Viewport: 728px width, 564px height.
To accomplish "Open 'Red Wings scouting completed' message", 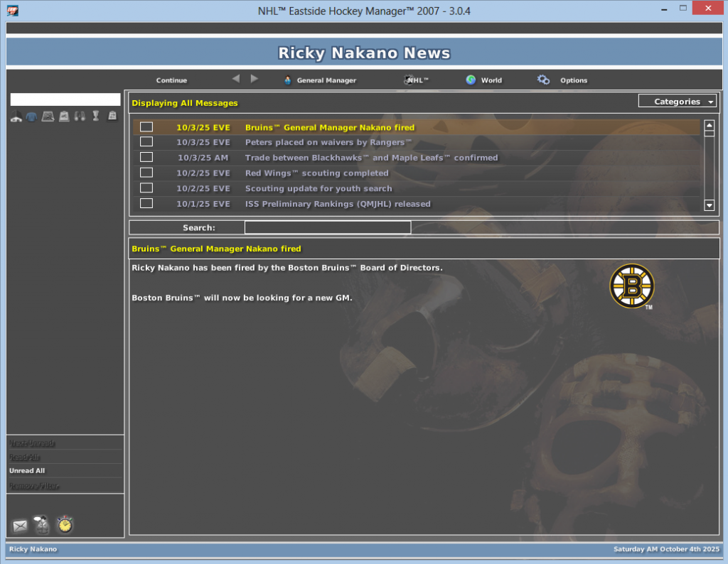I will click(316, 173).
